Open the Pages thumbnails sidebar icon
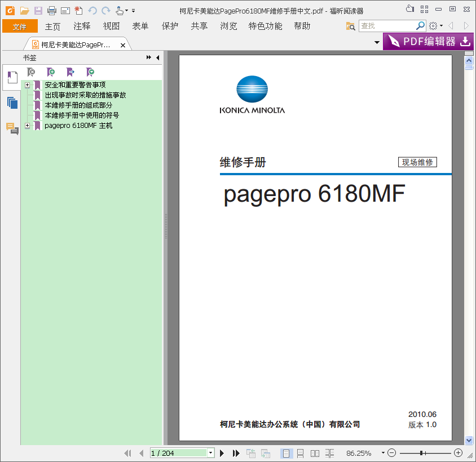 tap(12, 103)
